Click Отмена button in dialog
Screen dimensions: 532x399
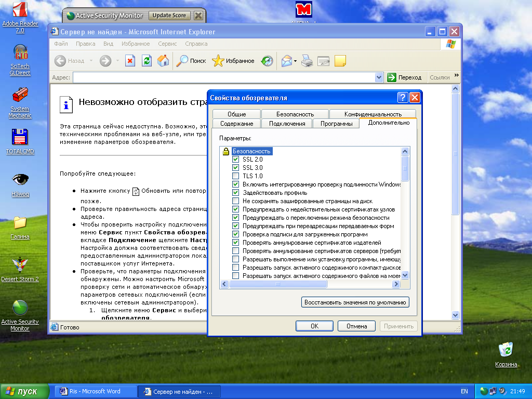click(x=356, y=326)
